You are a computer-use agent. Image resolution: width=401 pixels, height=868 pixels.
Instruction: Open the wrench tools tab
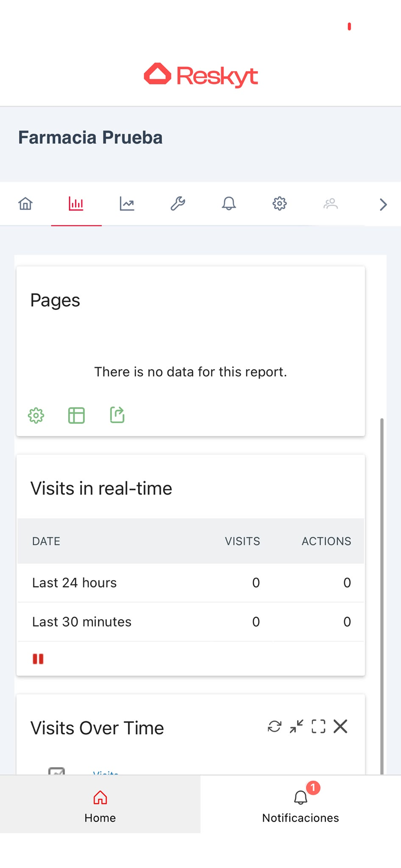[178, 204]
